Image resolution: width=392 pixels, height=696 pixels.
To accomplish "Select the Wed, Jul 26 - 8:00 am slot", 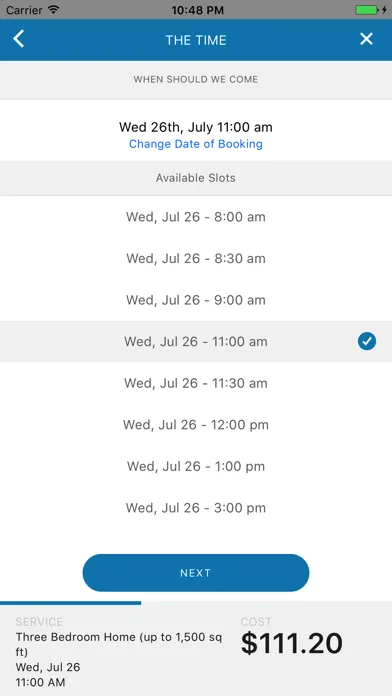I will pyautogui.click(x=196, y=217).
